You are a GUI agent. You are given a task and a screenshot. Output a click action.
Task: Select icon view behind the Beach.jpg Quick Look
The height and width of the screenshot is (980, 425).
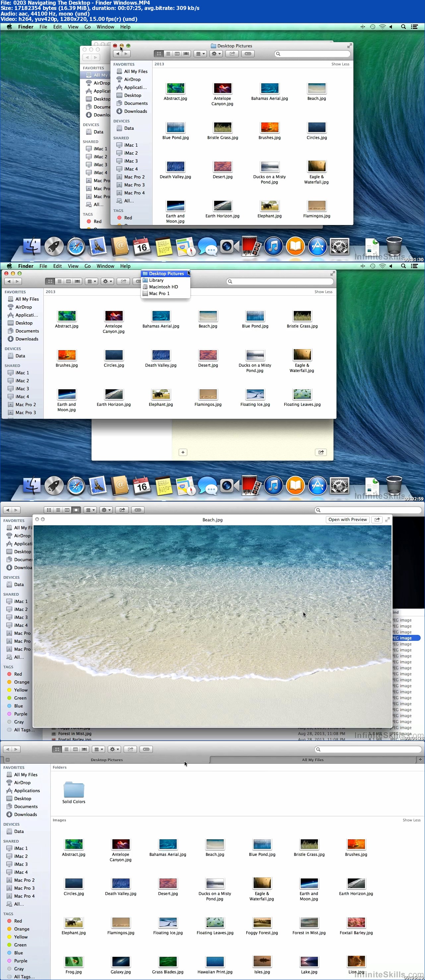coord(49,510)
